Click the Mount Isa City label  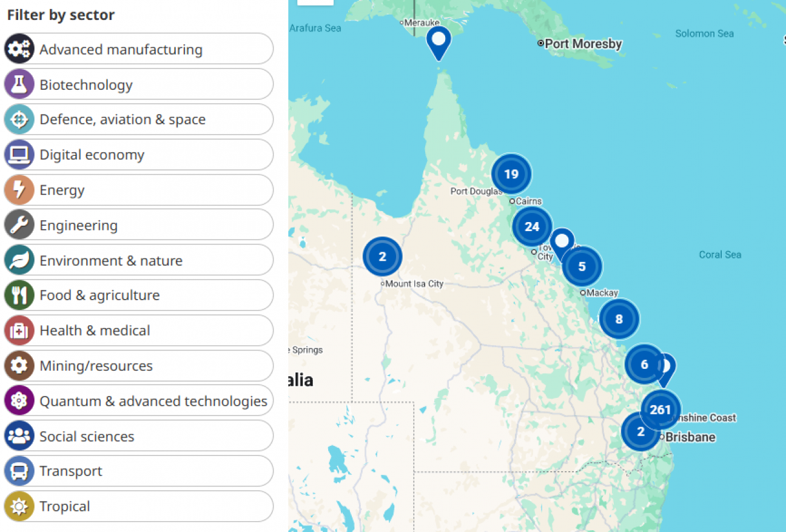click(x=415, y=283)
